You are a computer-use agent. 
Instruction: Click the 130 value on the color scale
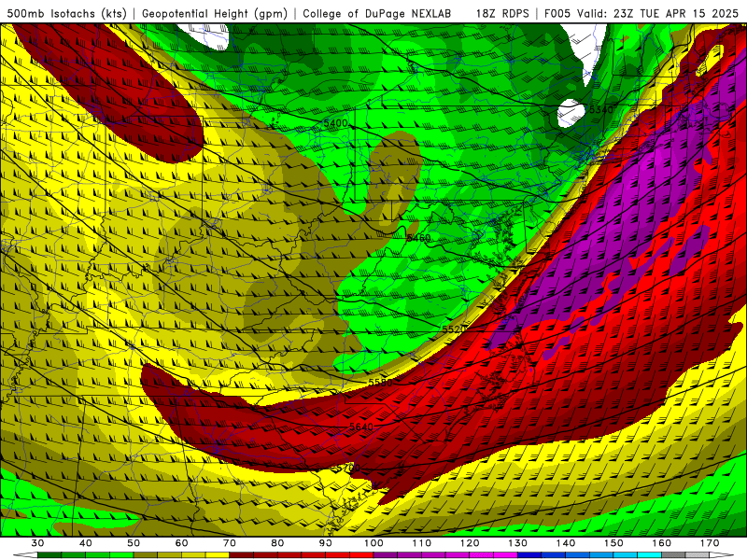[x=517, y=543]
